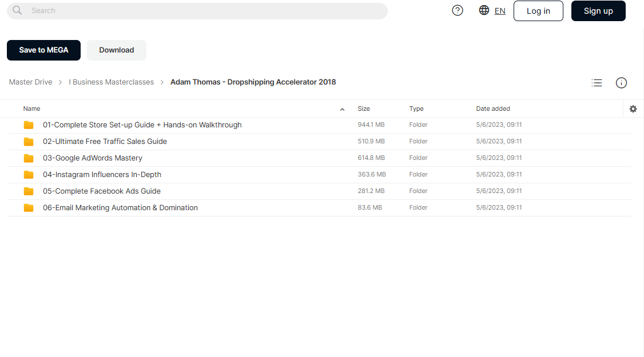This screenshot has height=357, width=644.
Task: Toggle the Name column sort arrow
Action: [342, 109]
